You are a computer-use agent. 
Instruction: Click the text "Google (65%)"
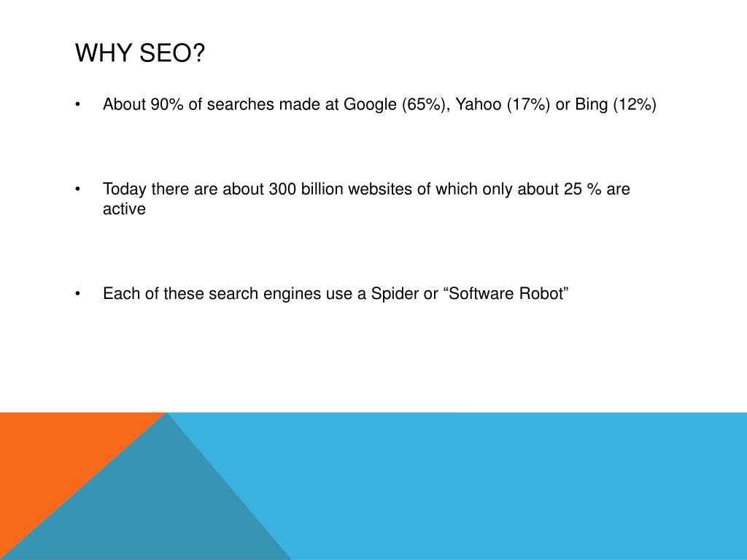point(396,104)
